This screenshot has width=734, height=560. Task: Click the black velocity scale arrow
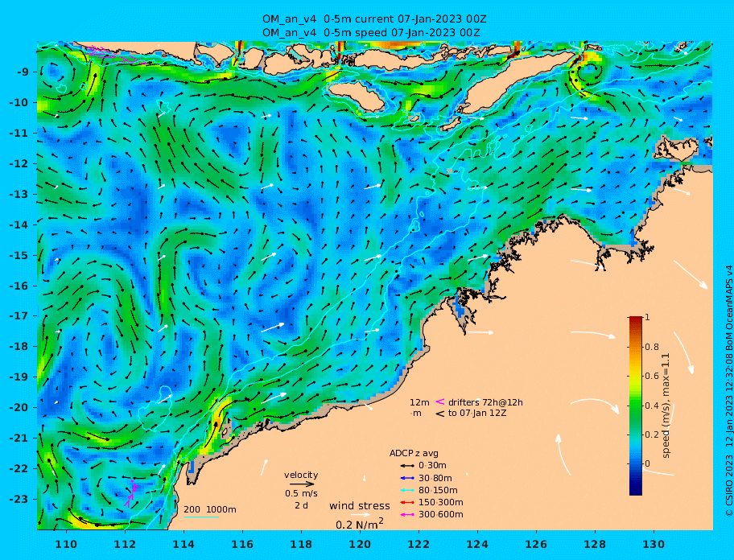(x=302, y=484)
